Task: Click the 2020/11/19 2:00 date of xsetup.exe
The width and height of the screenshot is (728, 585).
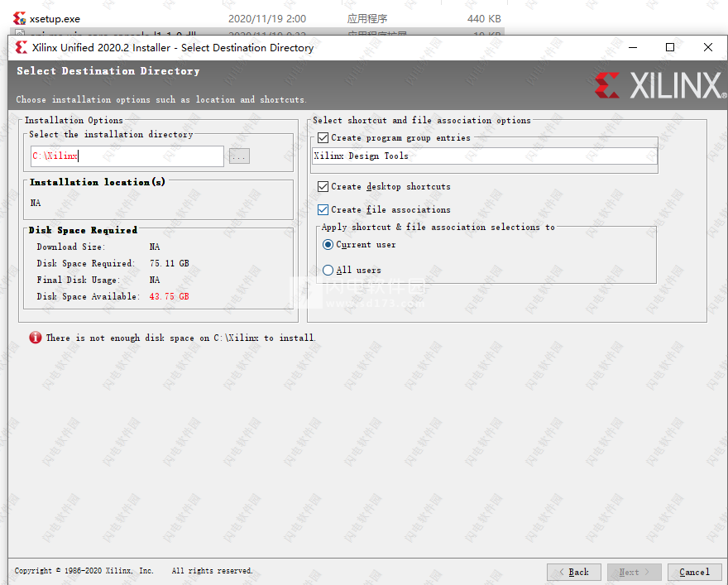Action: [267, 19]
